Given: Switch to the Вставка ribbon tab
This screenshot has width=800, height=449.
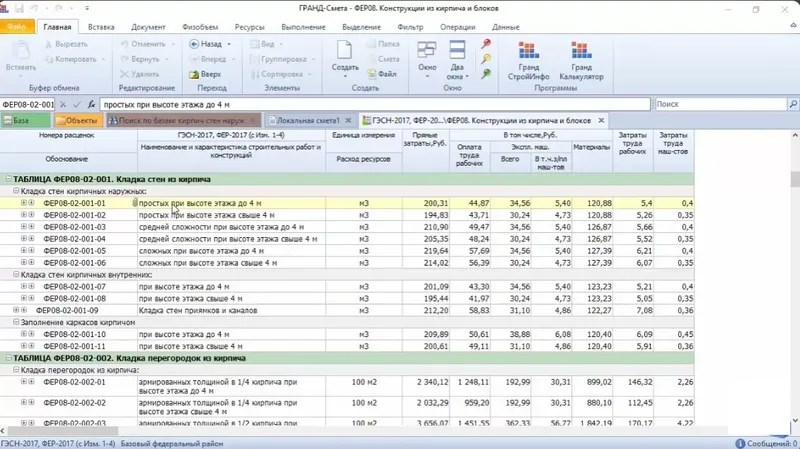Looking at the screenshot, I should tap(101, 27).
